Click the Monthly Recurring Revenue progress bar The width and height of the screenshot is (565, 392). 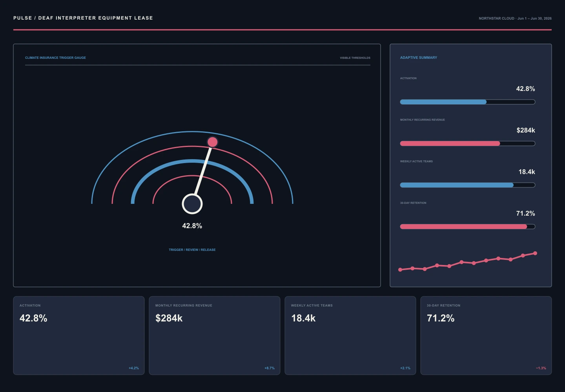click(x=467, y=143)
